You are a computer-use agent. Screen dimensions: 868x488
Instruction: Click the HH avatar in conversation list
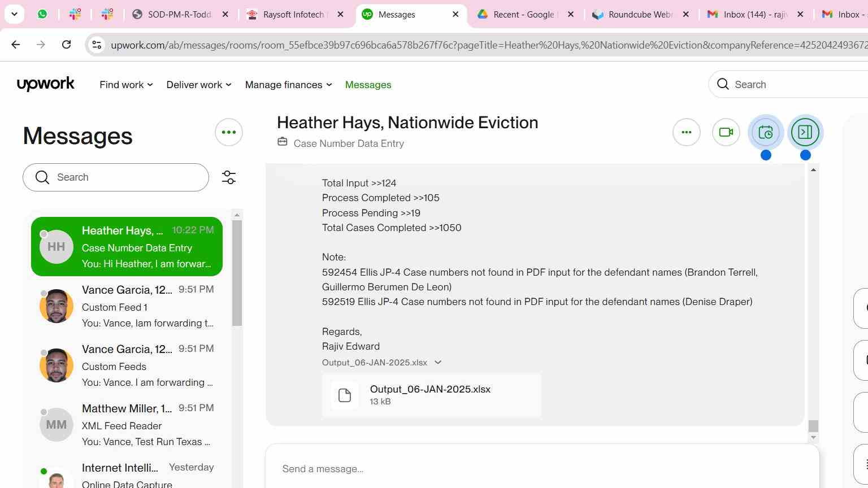click(57, 247)
